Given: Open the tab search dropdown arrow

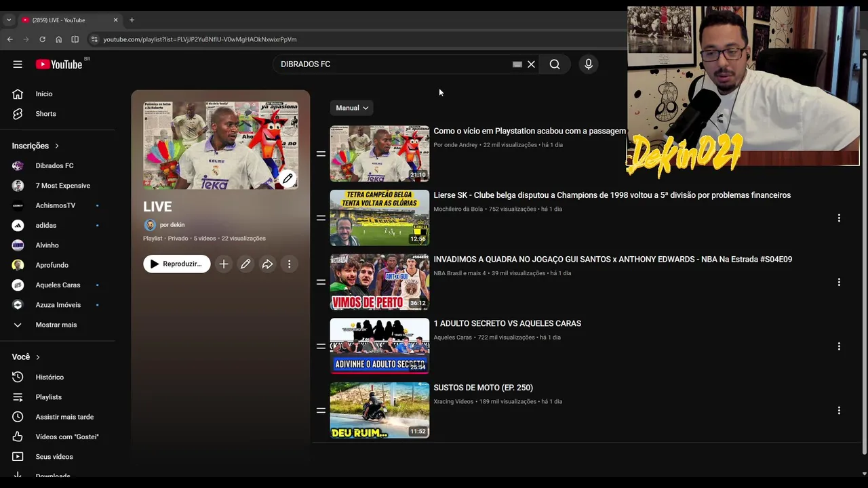Looking at the screenshot, I should point(9,20).
